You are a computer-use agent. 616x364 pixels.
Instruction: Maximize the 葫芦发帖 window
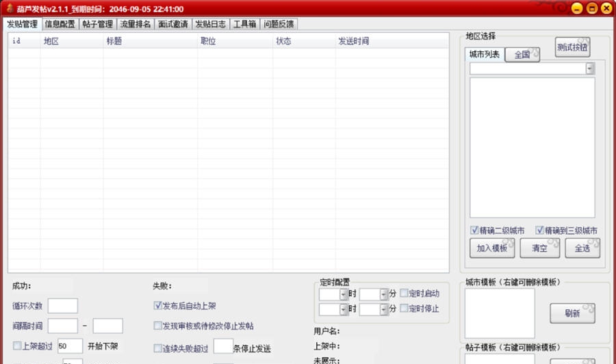(x=591, y=8)
